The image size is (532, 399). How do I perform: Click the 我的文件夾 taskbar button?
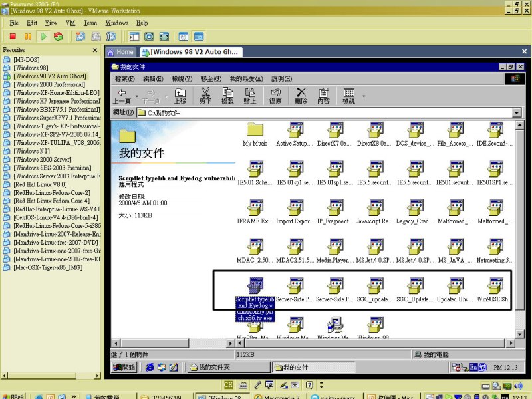coord(229,367)
